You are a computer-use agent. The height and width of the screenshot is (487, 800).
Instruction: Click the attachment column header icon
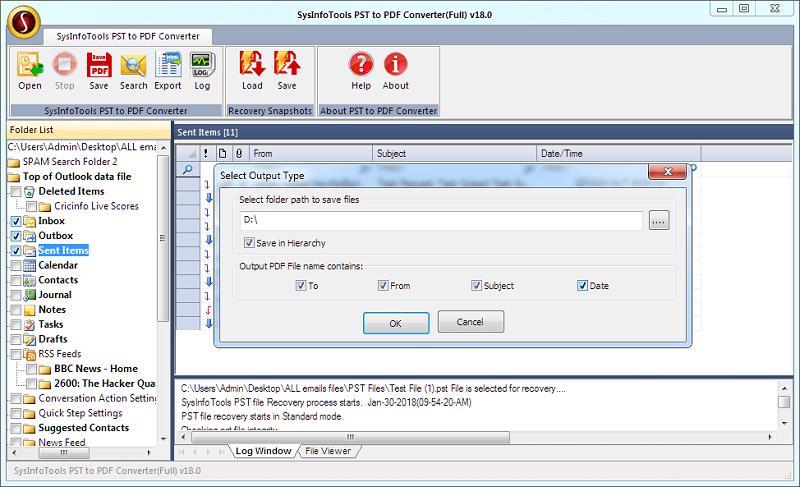(x=239, y=153)
